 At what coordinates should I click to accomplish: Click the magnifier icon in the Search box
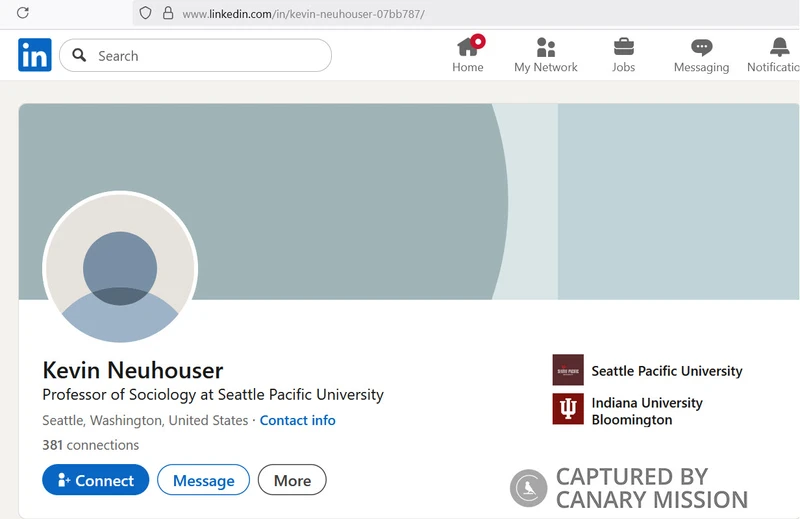click(x=79, y=55)
